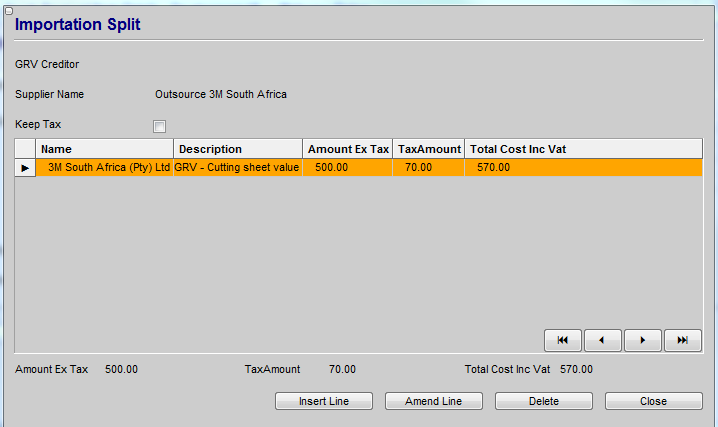Go to previous record arrow button
The height and width of the screenshot is (427, 718).
click(x=602, y=340)
